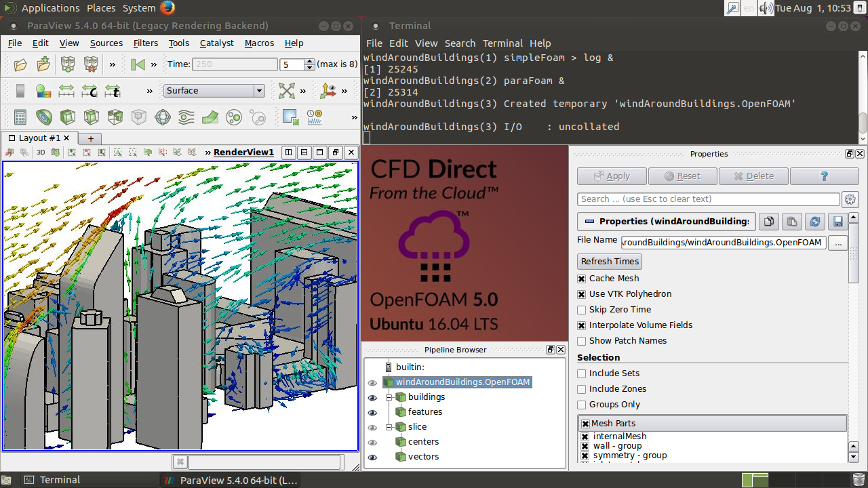The width and height of the screenshot is (868, 488).
Task: Increase time step spinbox up arrow
Action: [310, 62]
